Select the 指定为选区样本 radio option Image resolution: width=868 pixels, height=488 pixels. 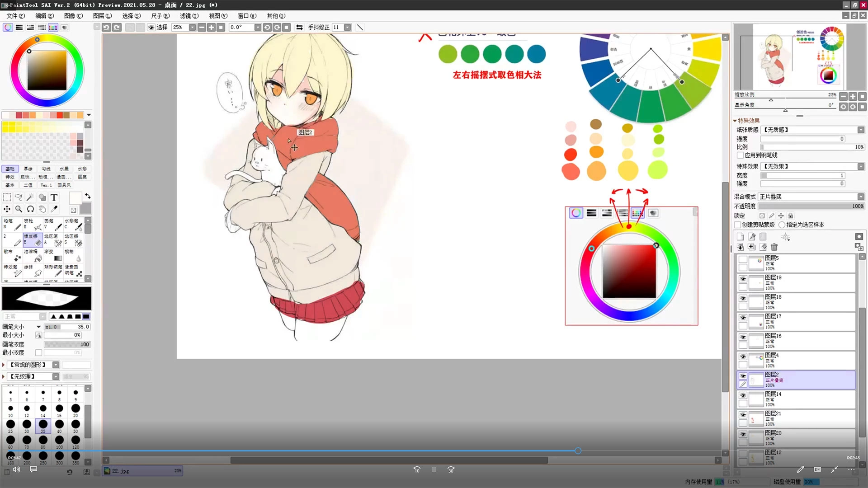click(x=782, y=225)
